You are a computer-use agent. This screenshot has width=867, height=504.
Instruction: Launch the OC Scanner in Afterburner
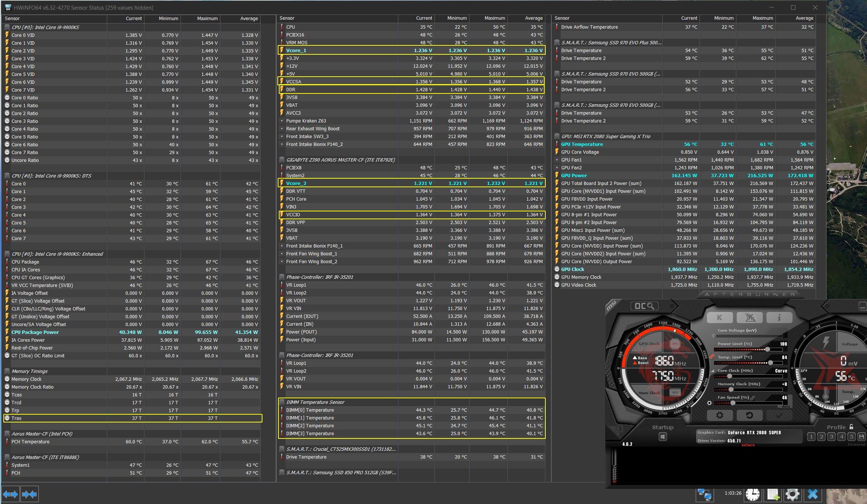644,306
